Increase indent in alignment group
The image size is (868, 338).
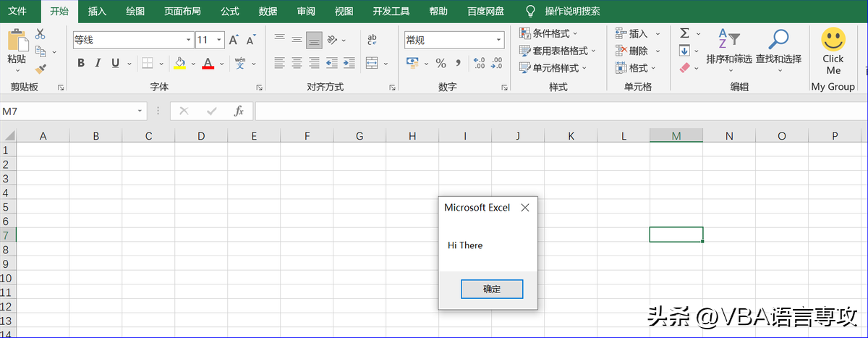point(349,63)
